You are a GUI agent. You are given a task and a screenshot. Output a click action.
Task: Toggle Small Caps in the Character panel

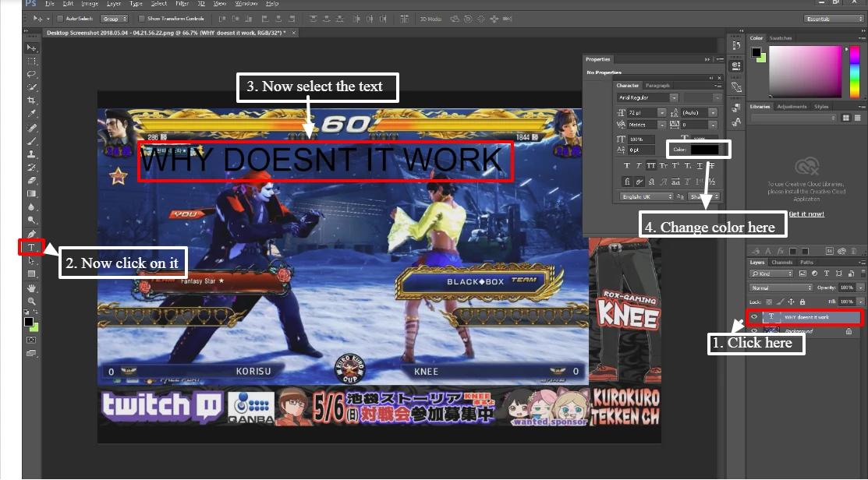click(x=663, y=166)
